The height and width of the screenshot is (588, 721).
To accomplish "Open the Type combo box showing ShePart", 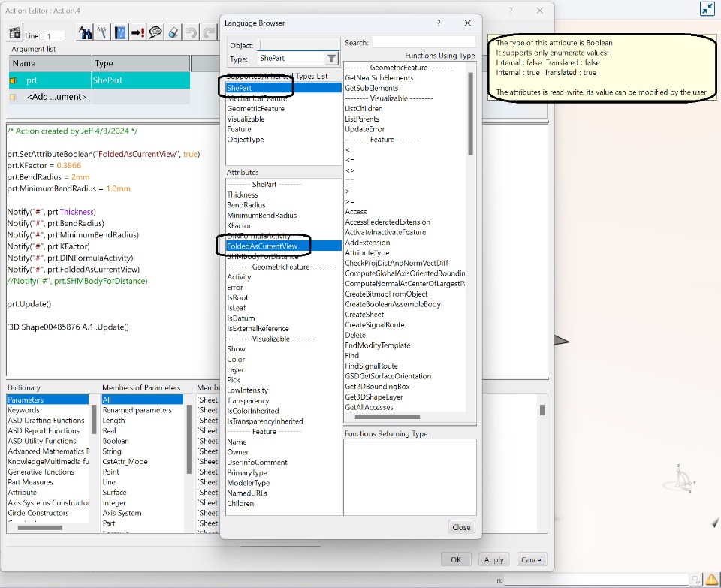I will (x=298, y=59).
